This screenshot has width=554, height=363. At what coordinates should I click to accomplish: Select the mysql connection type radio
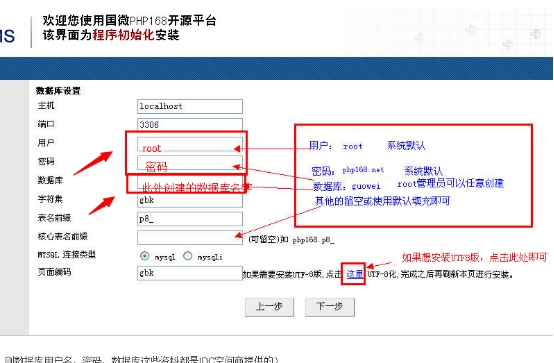[145, 256]
